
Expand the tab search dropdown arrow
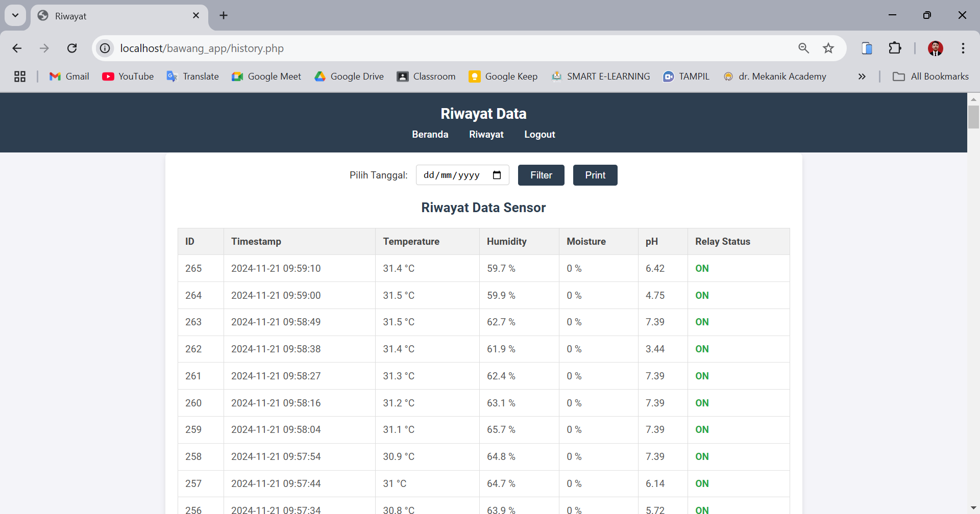point(15,15)
